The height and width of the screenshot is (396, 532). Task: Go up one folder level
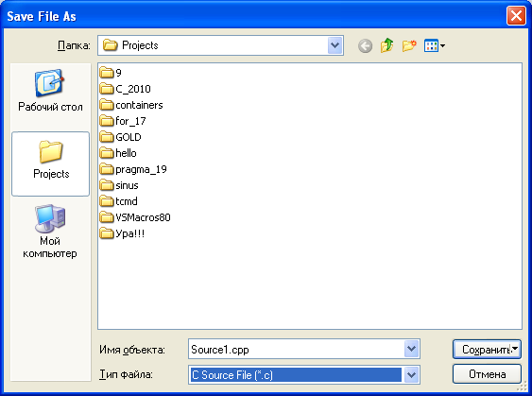(x=387, y=45)
